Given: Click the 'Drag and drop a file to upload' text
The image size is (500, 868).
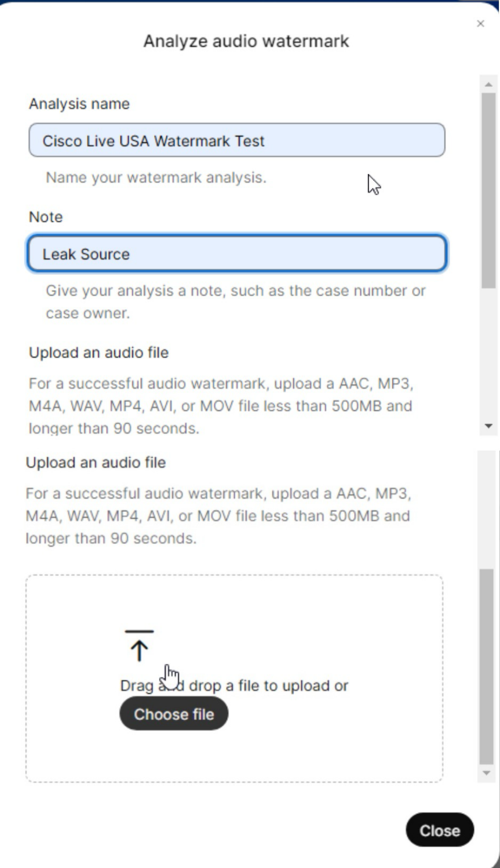Looking at the screenshot, I should click(x=234, y=685).
